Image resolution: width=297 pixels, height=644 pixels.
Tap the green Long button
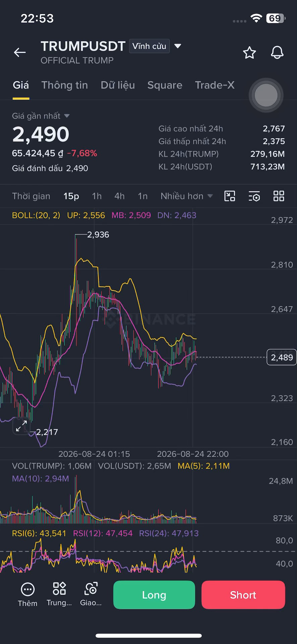point(154,595)
